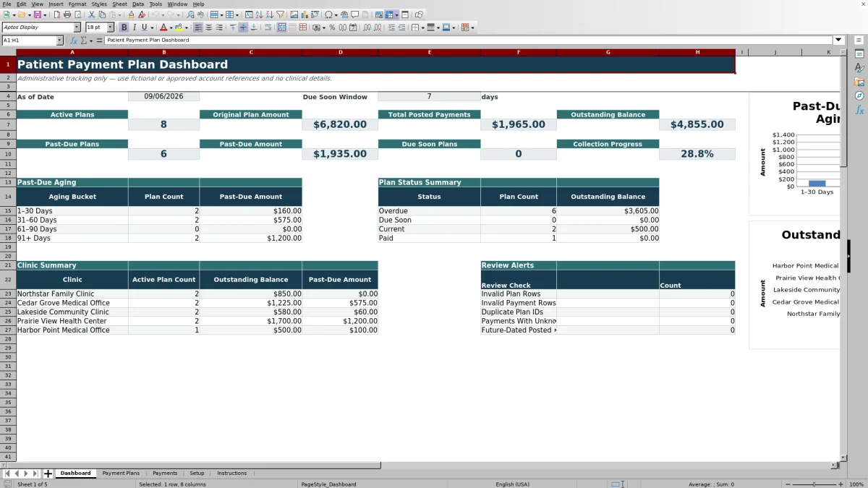Open the Tools menu
This screenshot has width=868, height=488.
[x=156, y=4]
